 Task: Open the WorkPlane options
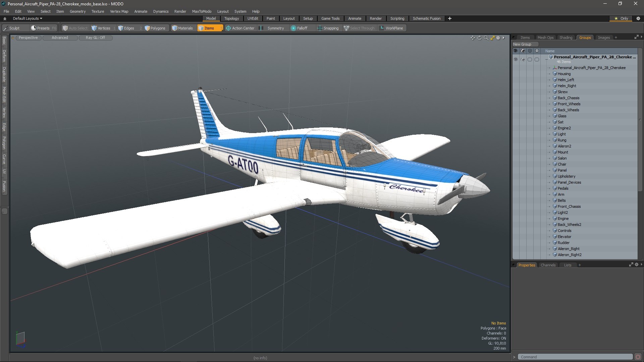click(391, 28)
